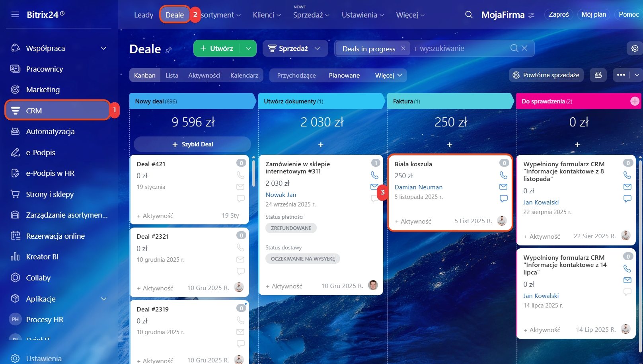Expand the Aplikacje sidebar section

pyautogui.click(x=104, y=299)
